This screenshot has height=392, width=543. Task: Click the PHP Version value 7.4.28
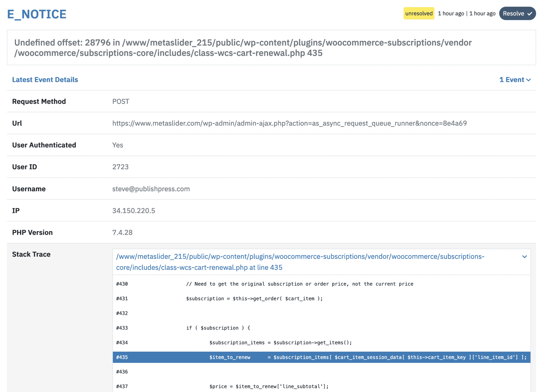coord(122,232)
